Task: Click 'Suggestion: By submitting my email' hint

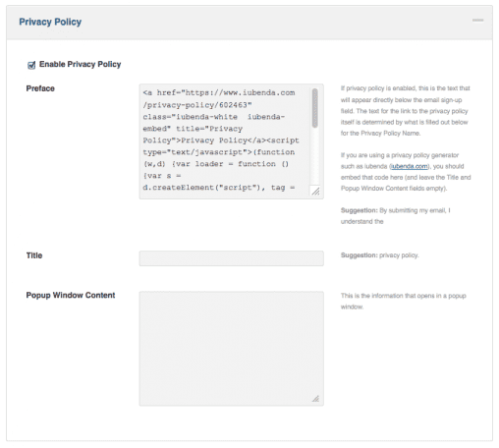Action: (396, 216)
